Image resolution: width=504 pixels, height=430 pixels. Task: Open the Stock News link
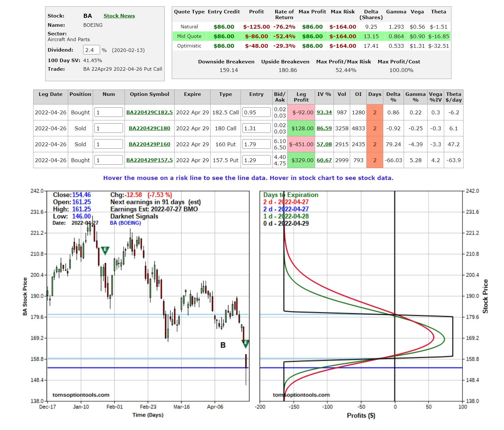point(119,16)
